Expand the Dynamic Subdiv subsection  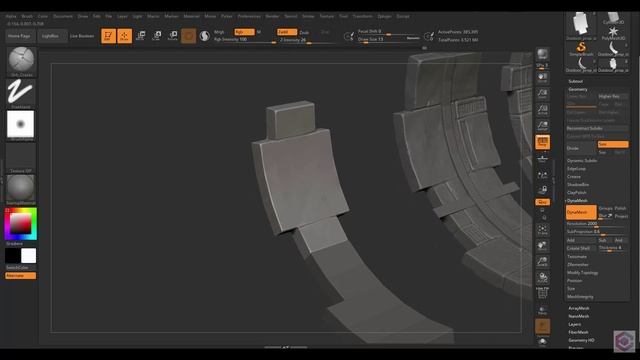click(x=582, y=161)
